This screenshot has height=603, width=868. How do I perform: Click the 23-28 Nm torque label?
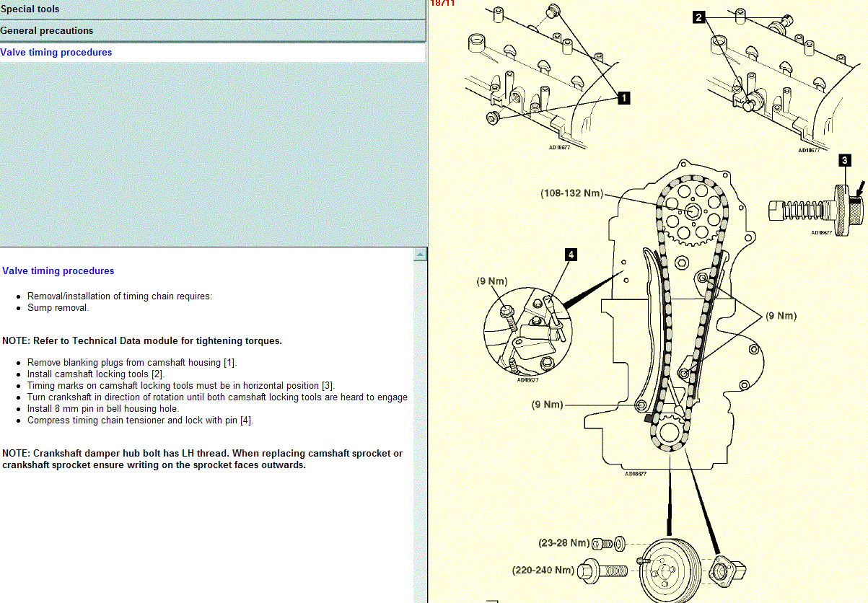564,542
